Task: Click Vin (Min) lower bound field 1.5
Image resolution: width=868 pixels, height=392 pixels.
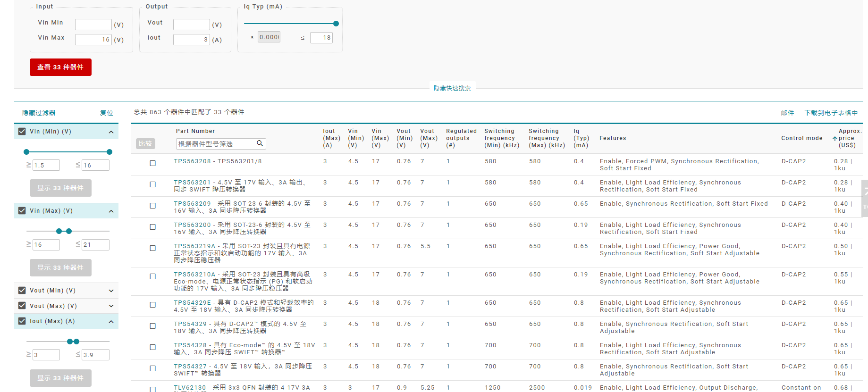Action: click(46, 165)
